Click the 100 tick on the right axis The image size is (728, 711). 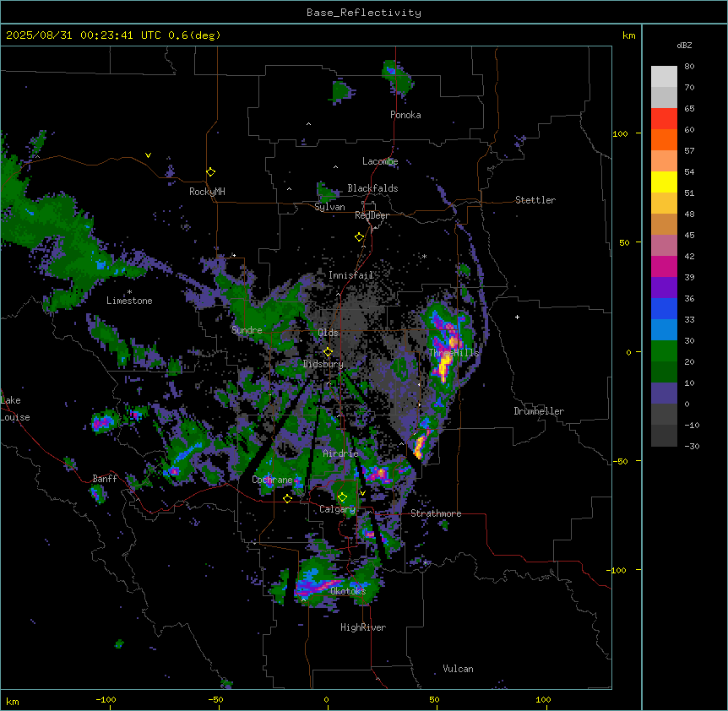click(x=620, y=133)
